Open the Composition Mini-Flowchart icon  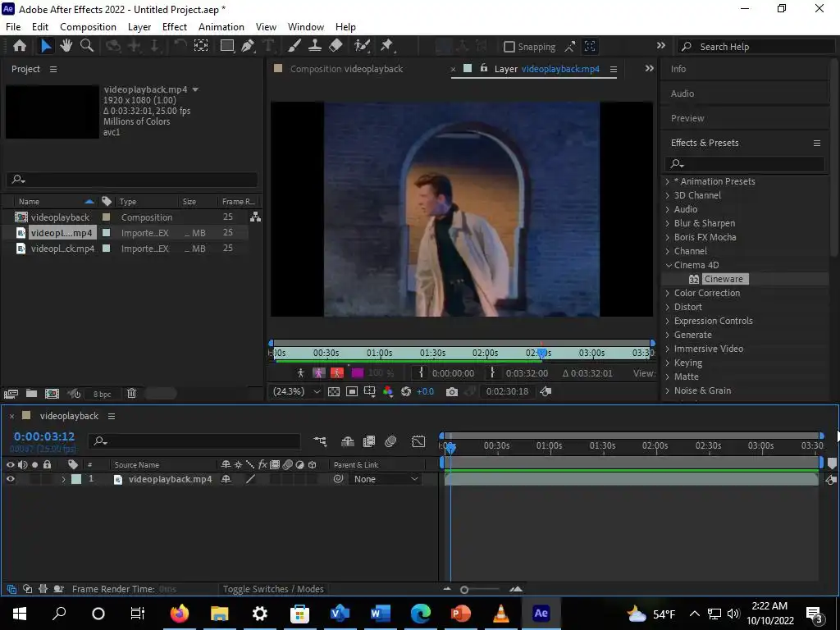pyautogui.click(x=320, y=441)
